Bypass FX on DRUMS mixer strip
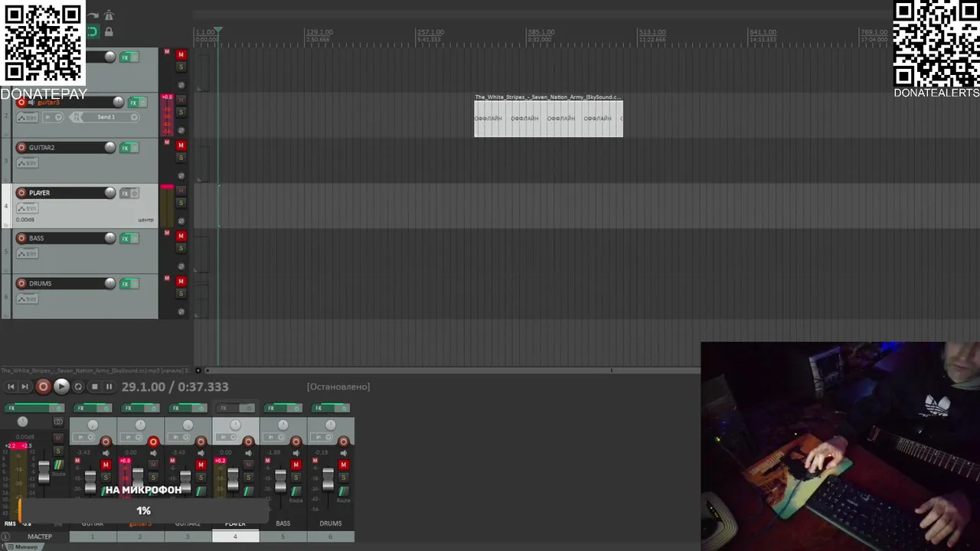 (x=342, y=408)
